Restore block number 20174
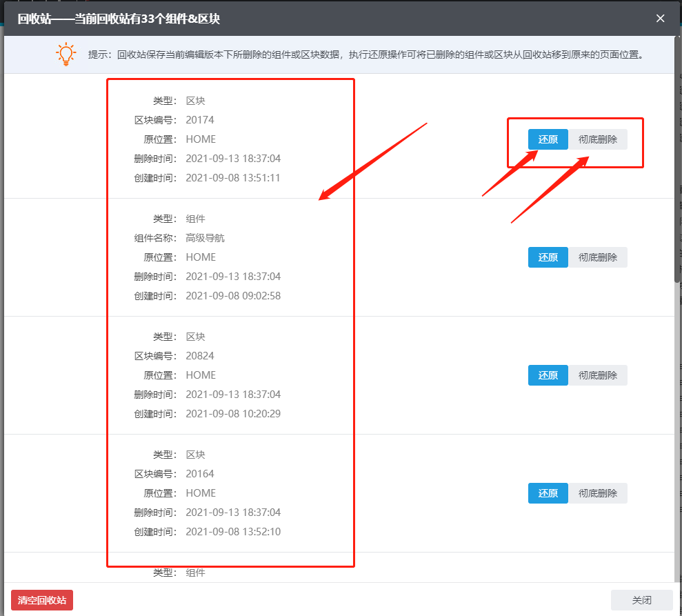Image resolution: width=682 pixels, height=616 pixels. pyautogui.click(x=548, y=139)
